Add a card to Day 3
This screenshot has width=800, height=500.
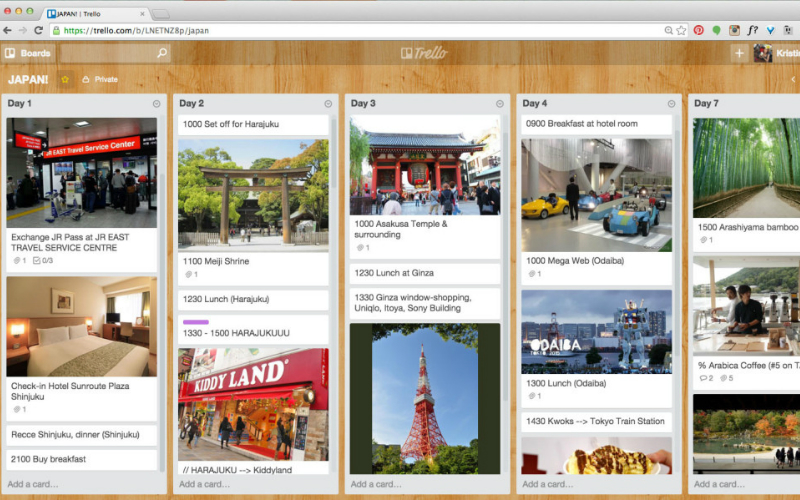tap(376, 484)
